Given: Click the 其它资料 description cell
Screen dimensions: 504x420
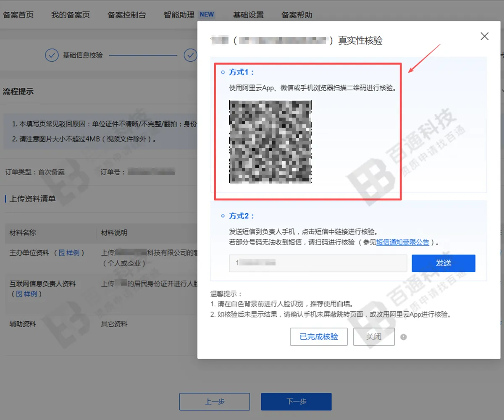Looking at the screenshot, I should tap(114, 324).
